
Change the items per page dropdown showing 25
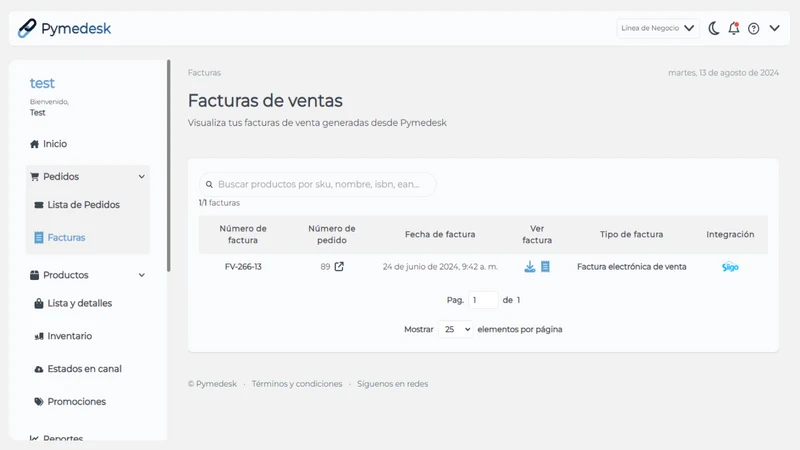[x=456, y=329]
